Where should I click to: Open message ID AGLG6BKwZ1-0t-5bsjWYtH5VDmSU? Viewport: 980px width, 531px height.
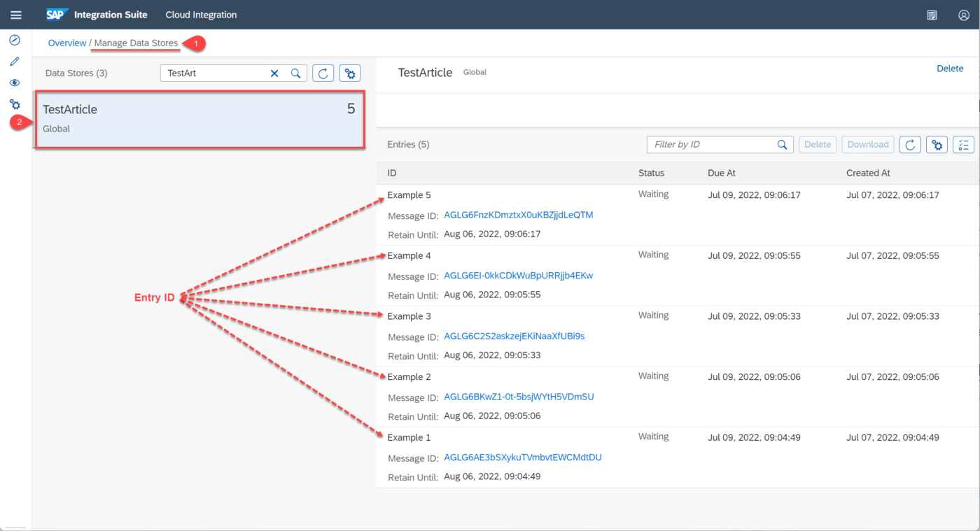pyautogui.click(x=519, y=397)
